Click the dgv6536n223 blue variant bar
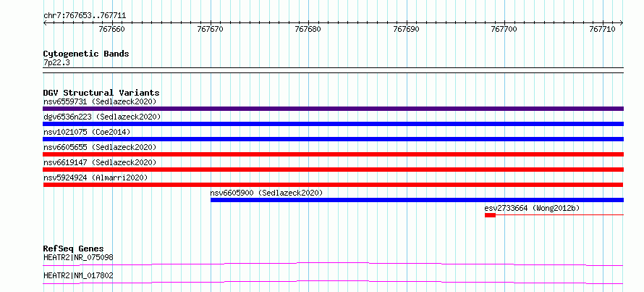The height and width of the screenshot is (292, 644). (333, 124)
